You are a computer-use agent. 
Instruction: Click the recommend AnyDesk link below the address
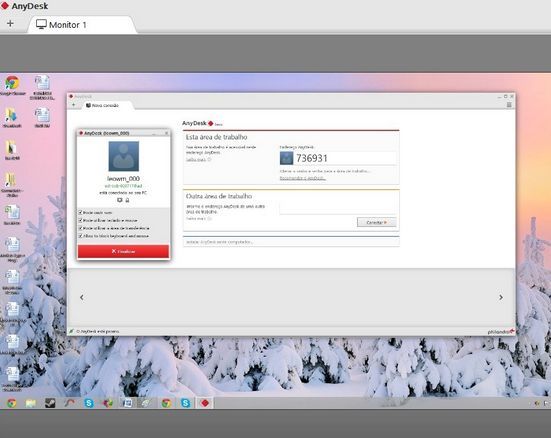(303, 178)
